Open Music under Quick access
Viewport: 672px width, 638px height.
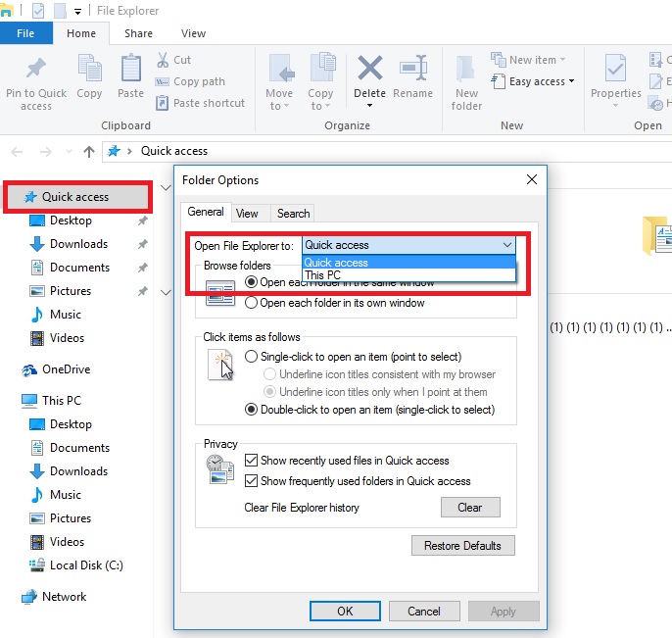click(65, 315)
